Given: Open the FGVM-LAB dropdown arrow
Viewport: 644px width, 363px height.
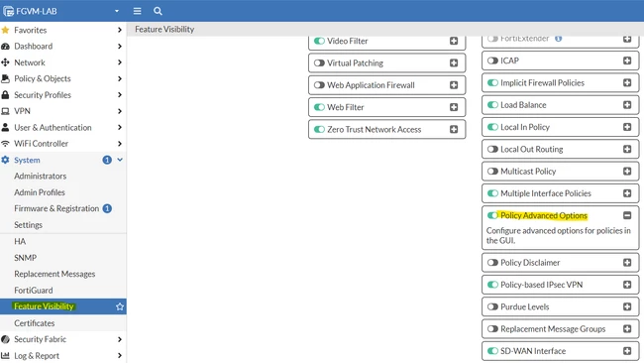Looking at the screenshot, I should pos(117,11).
